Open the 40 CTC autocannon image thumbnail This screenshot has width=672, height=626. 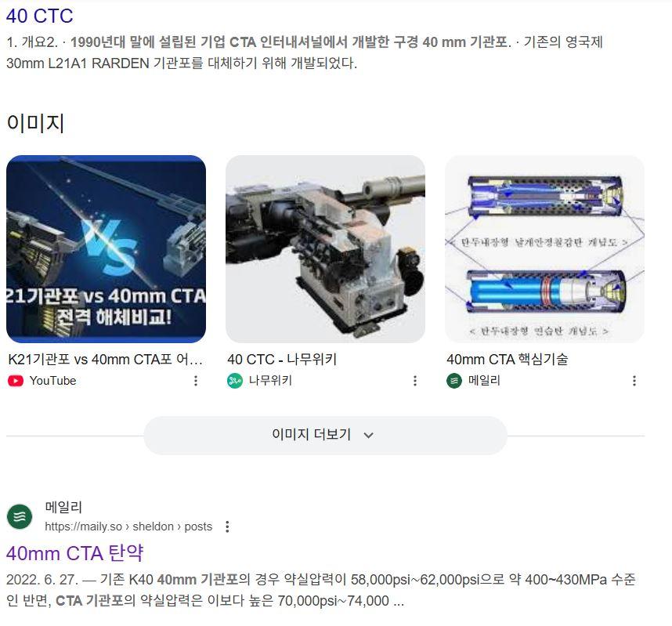click(325, 249)
